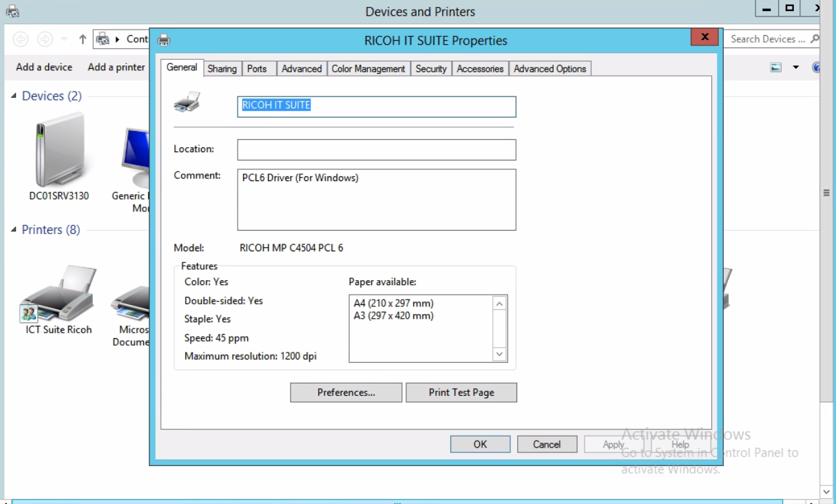
Task: Click Print Test Page button
Action: click(461, 392)
